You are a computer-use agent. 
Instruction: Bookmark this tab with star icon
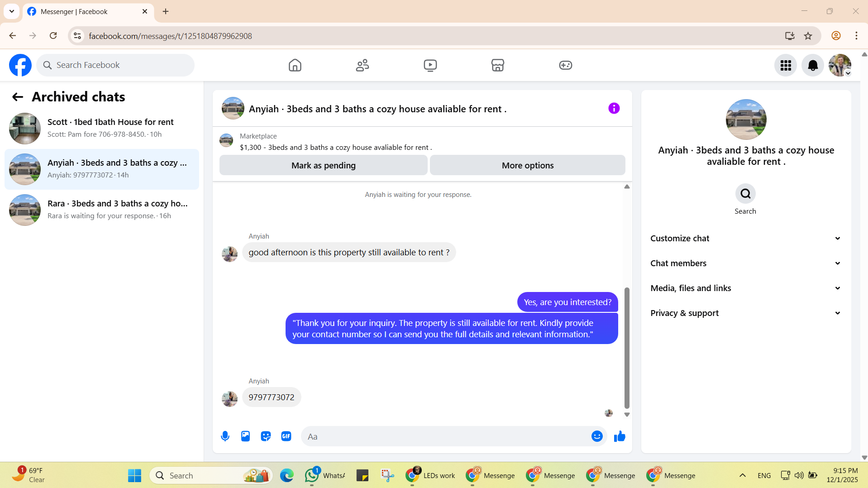808,36
